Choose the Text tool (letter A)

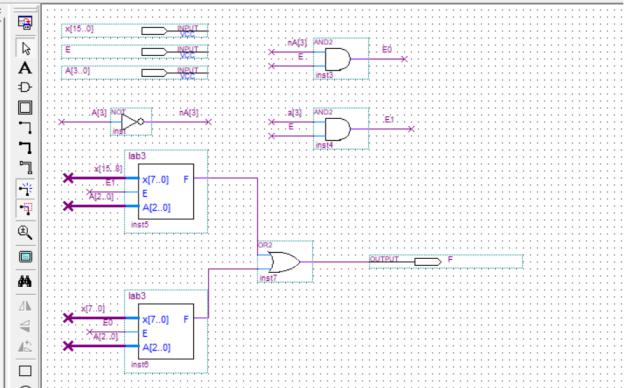coord(25,68)
